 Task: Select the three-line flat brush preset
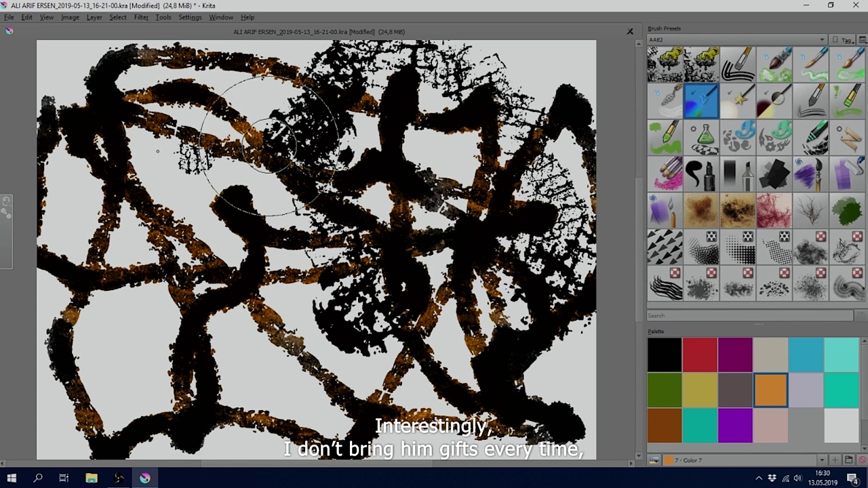[x=738, y=64]
